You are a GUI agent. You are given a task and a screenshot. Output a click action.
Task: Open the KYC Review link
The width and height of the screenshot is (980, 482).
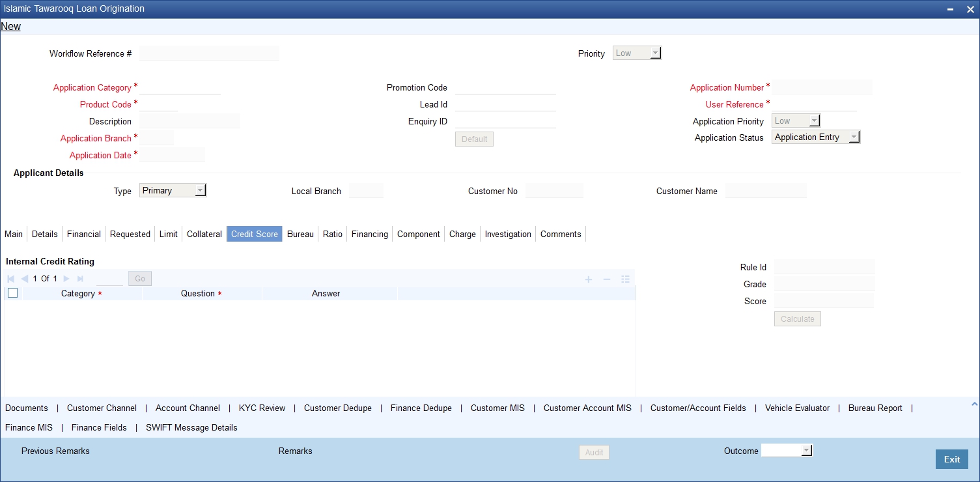coord(262,408)
